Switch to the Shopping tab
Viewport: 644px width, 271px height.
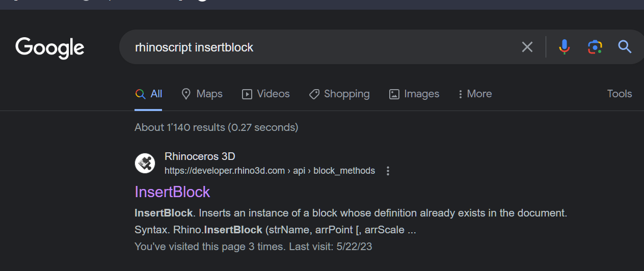pyautogui.click(x=339, y=94)
